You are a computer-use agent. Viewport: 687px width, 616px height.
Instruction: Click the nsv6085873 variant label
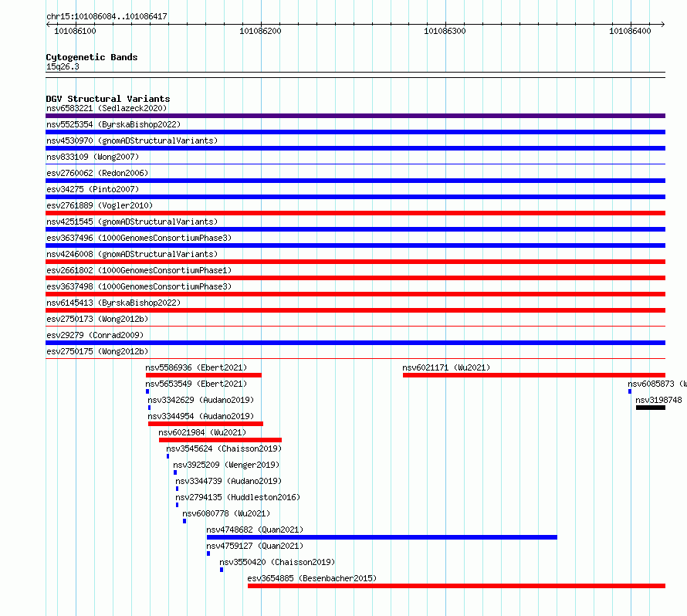tap(657, 384)
